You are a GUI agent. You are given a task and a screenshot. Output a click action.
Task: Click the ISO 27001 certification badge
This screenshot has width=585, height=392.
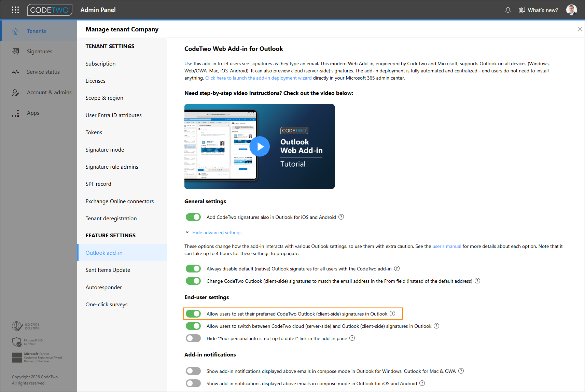click(26, 326)
